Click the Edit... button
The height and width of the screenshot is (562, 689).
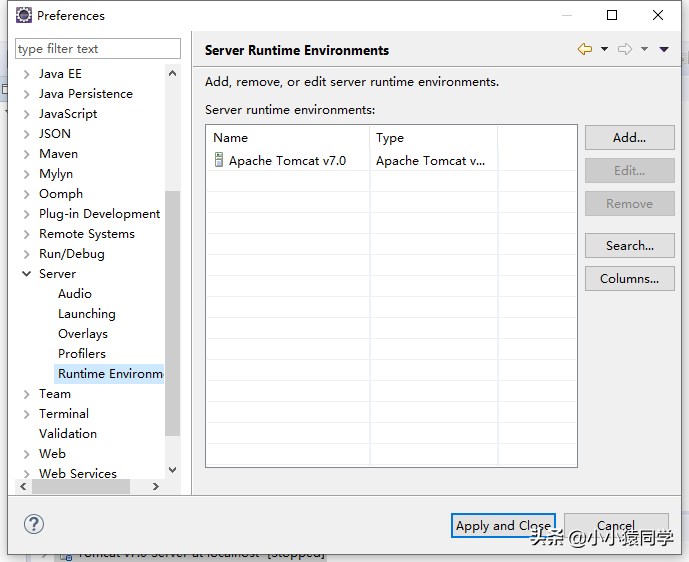[x=629, y=170]
